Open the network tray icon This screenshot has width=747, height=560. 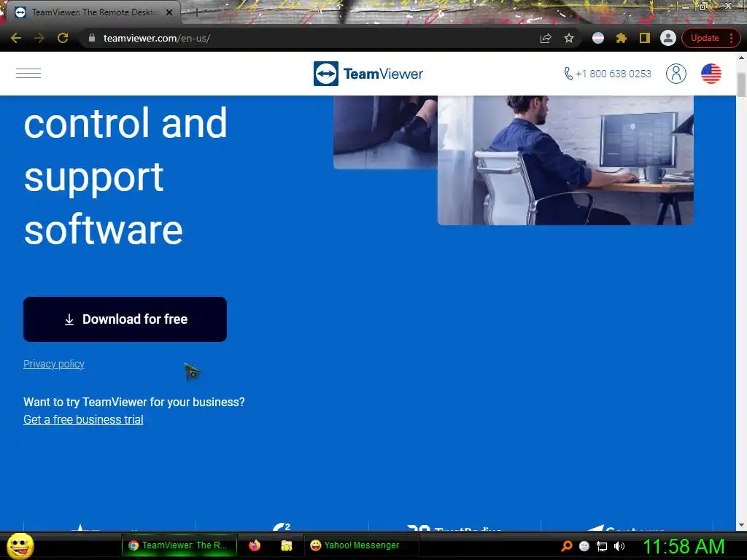tap(602, 546)
